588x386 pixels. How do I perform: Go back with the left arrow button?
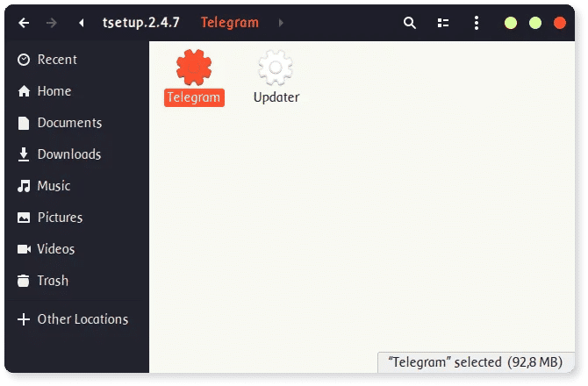pyautogui.click(x=24, y=23)
